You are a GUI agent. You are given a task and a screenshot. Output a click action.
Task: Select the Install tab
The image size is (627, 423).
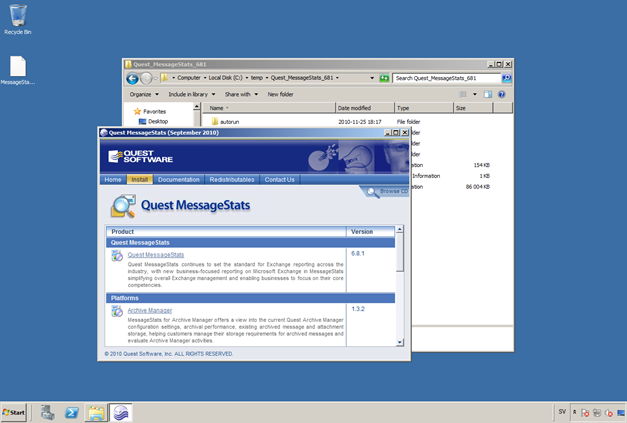[x=140, y=180]
